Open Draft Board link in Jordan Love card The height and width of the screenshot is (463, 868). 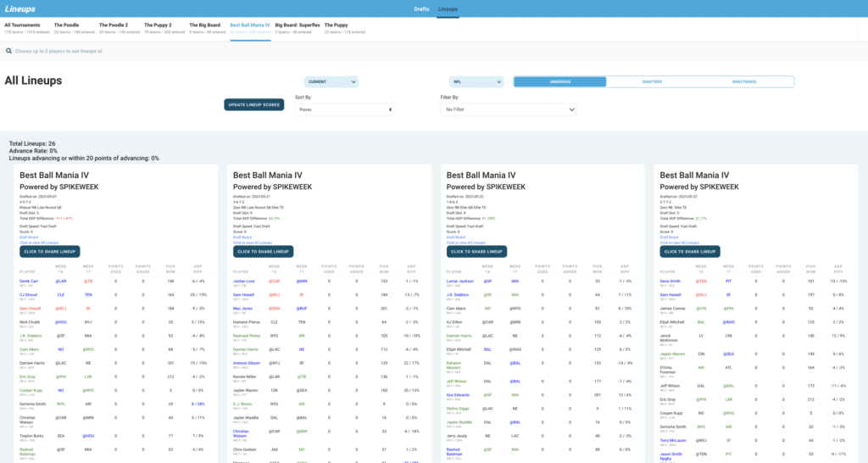242,237
